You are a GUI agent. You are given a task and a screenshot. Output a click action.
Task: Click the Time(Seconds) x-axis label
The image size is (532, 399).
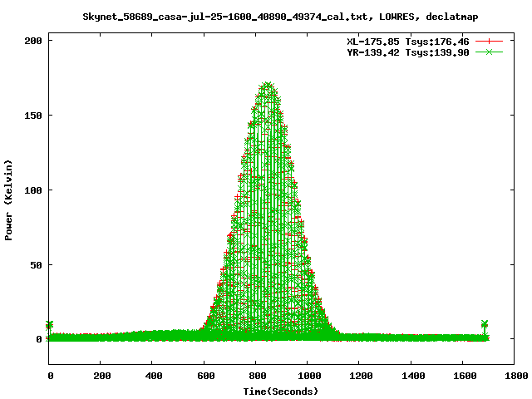(281, 392)
